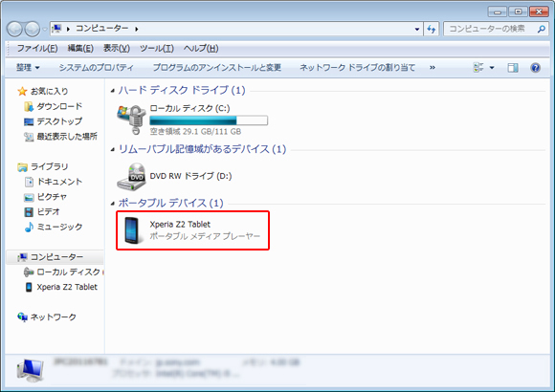The image size is (555, 392).
Task: Click the ローカル ディスク (C:) drive icon
Action: point(132,120)
